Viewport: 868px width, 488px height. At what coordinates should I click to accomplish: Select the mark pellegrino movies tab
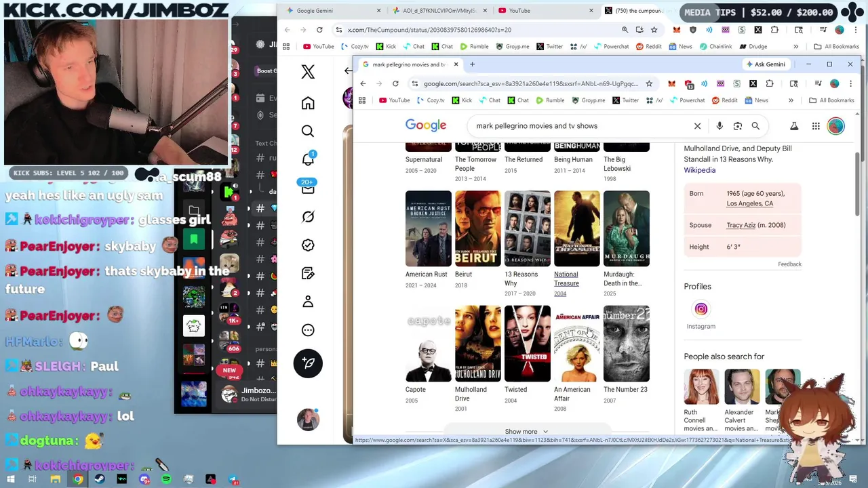409,64
